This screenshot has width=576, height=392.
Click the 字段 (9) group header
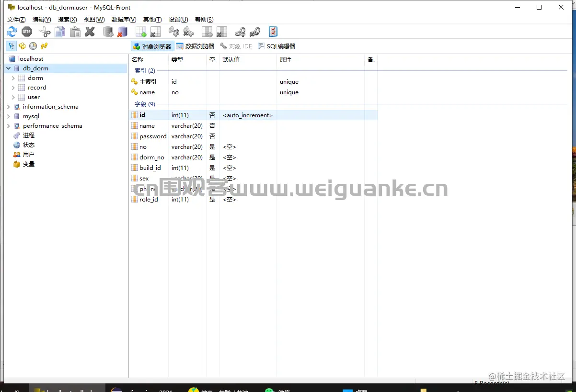pos(145,104)
